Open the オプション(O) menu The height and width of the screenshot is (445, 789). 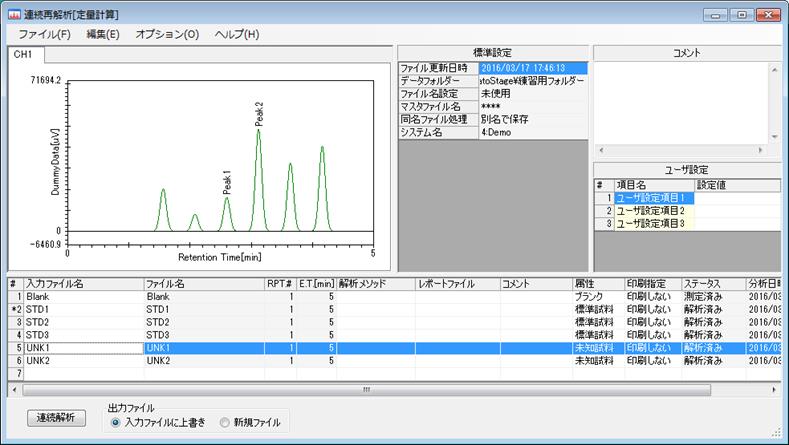pyautogui.click(x=167, y=34)
